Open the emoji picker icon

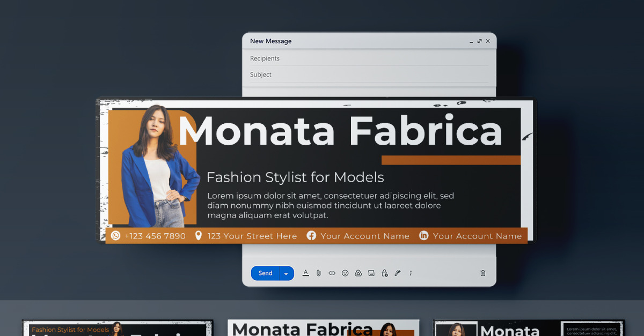pyautogui.click(x=345, y=273)
